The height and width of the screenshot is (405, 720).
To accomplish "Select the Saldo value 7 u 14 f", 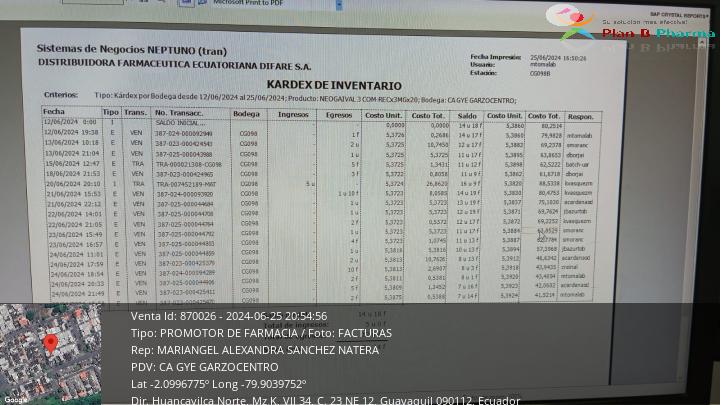I will point(468,296).
